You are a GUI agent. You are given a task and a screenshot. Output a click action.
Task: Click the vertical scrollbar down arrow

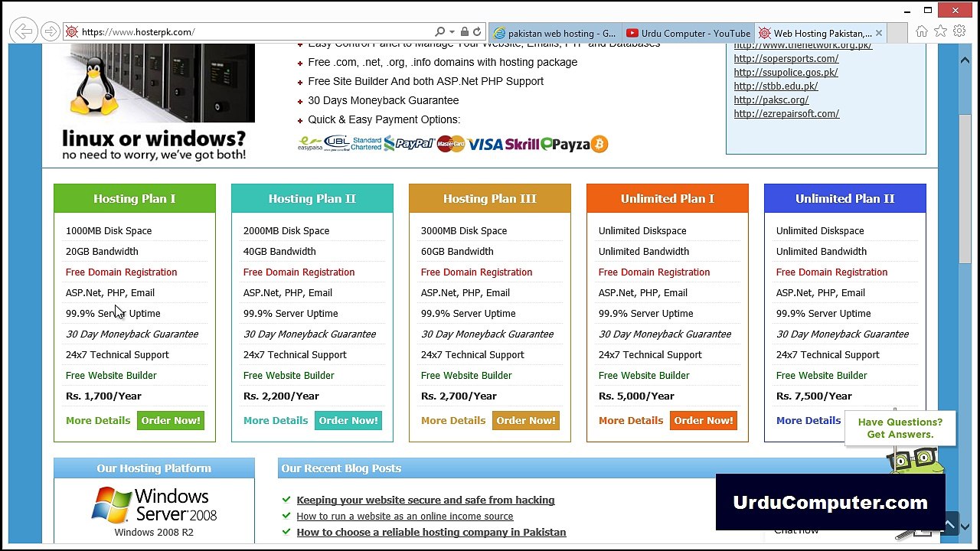coord(965,527)
